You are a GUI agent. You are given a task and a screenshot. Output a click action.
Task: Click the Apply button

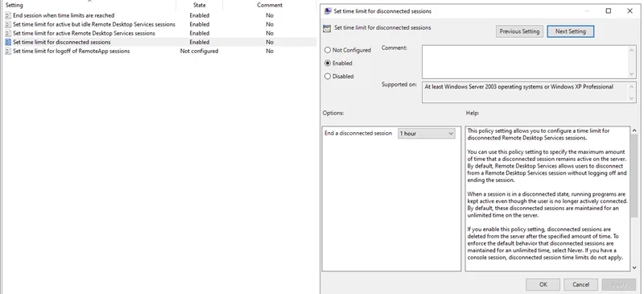(618, 284)
